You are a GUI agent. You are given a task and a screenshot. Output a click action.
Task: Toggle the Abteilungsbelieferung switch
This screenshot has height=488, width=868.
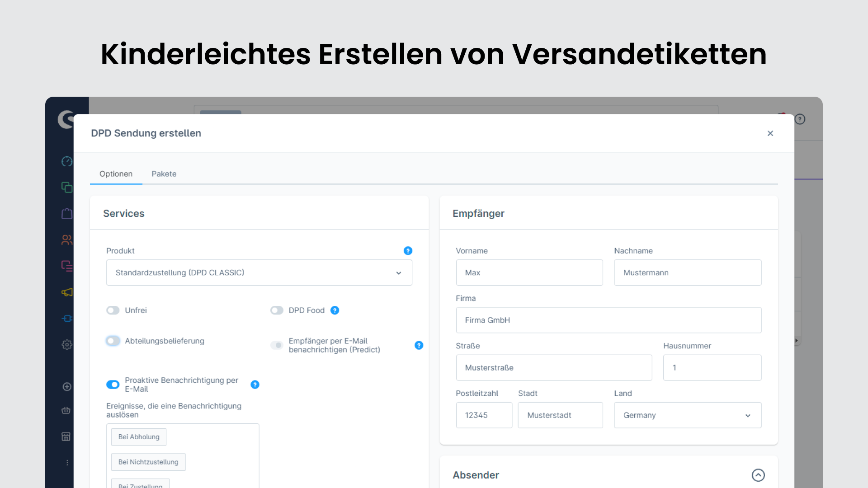(x=113, y=341)
